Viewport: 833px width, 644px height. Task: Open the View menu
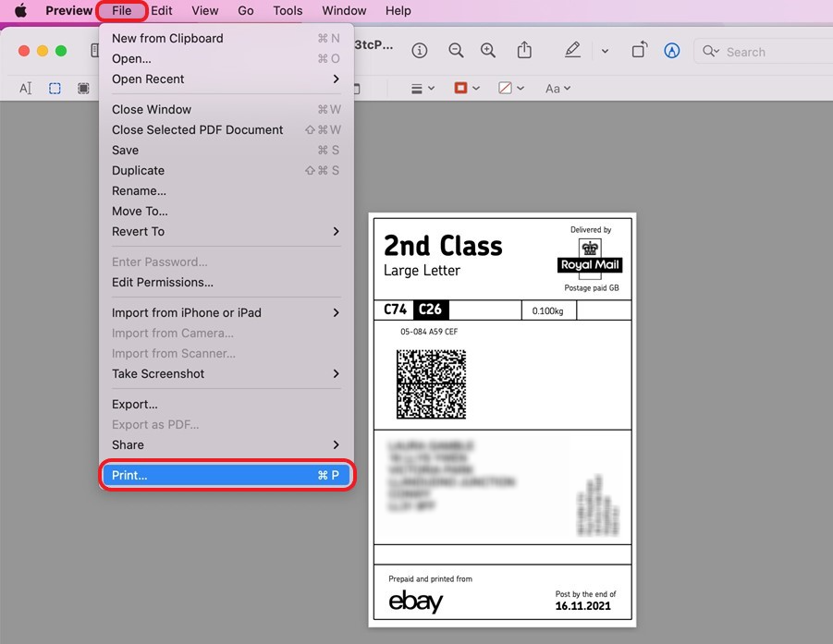tap(205, 10)
